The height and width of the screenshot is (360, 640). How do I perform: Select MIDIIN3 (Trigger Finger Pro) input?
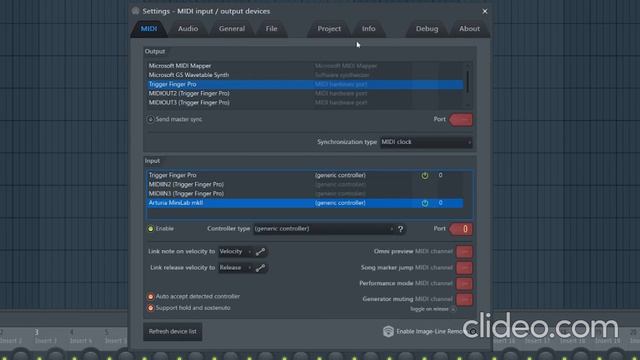coord(305,193)
